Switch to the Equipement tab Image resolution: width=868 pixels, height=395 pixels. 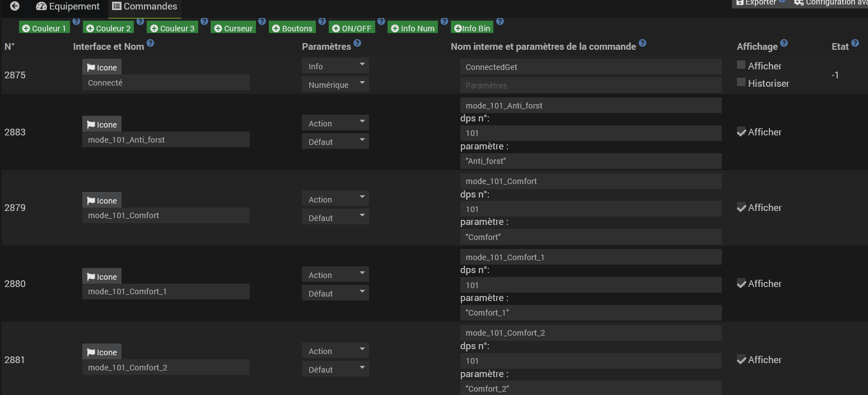pos(68,7)
